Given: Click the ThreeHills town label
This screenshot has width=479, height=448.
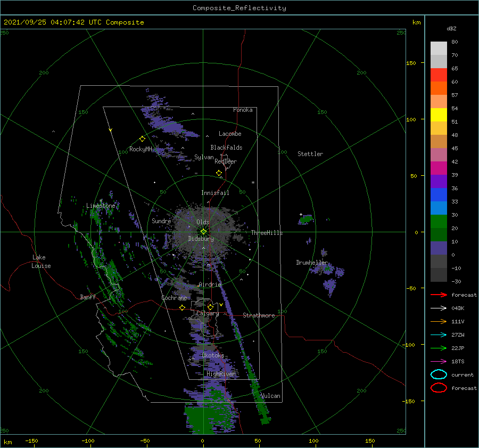Looking at the screenshot, I should pos(267,233).
